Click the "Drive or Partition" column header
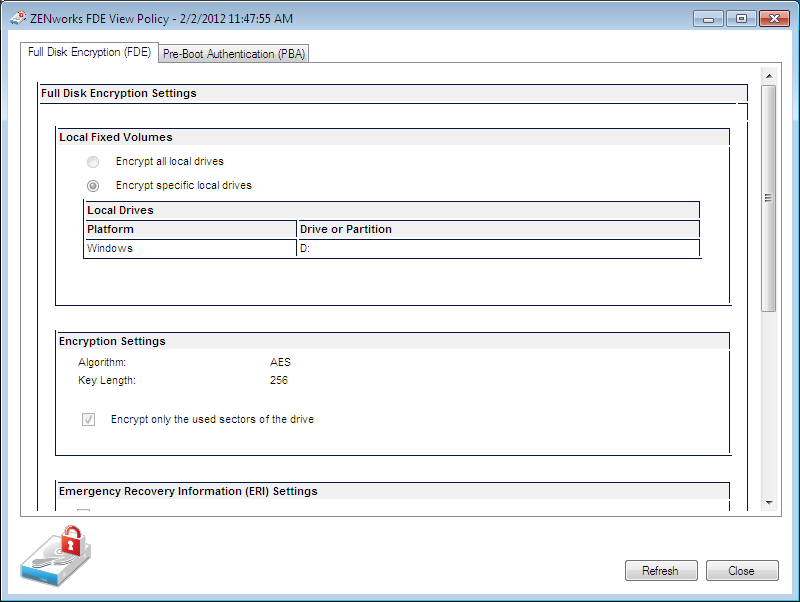 498,229
